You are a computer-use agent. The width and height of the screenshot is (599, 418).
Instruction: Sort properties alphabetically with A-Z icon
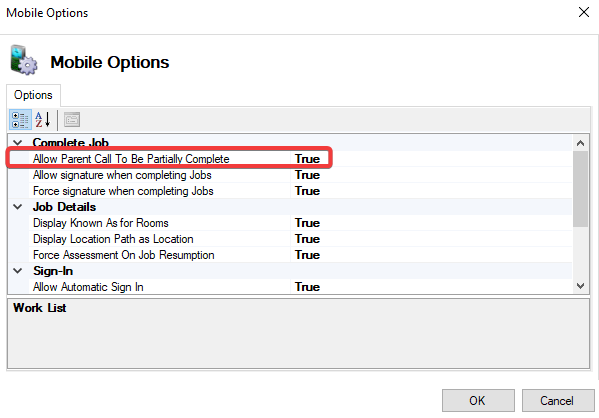[43, 120]
